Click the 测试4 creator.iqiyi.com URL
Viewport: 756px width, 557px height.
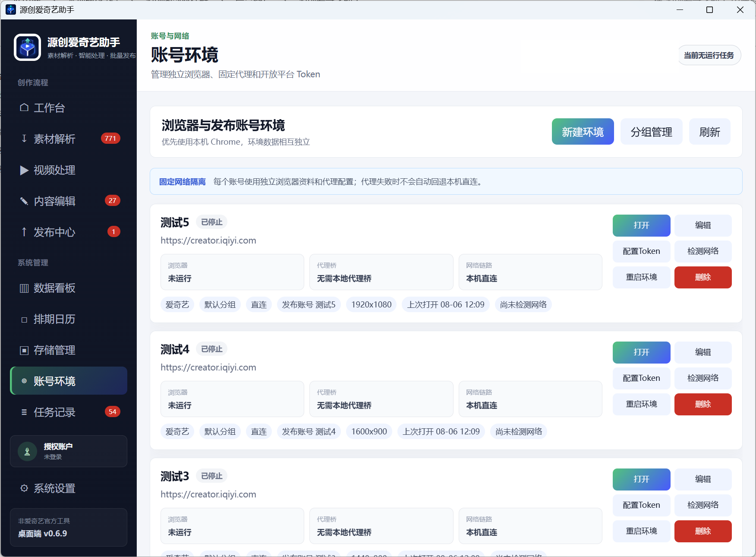coord(208,367)
